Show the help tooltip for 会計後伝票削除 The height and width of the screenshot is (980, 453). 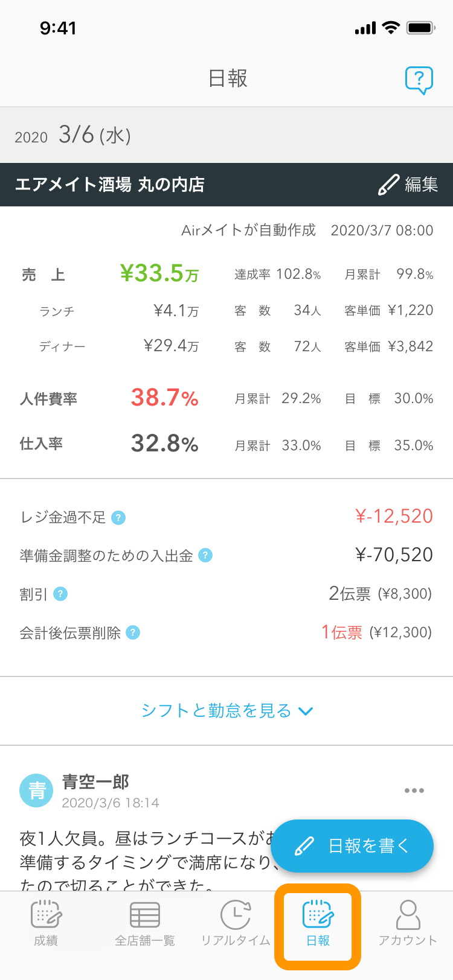pyautogui.click(x=133, y=632)
